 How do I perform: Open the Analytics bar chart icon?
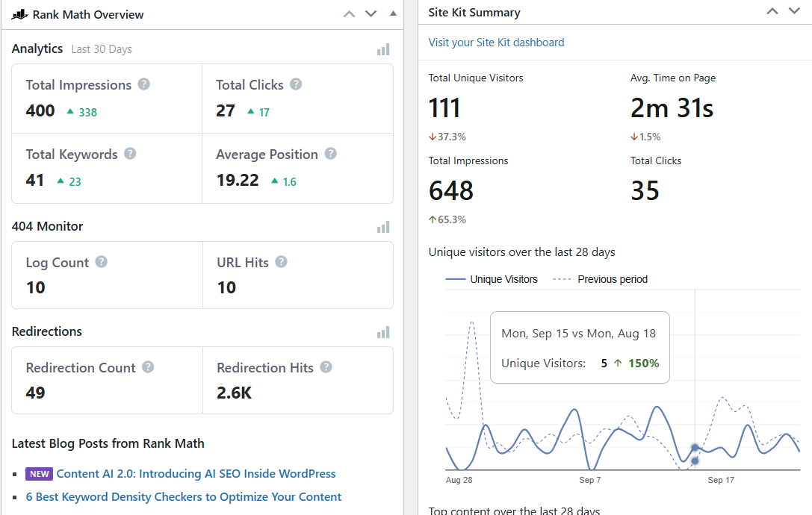click(383, 49)
